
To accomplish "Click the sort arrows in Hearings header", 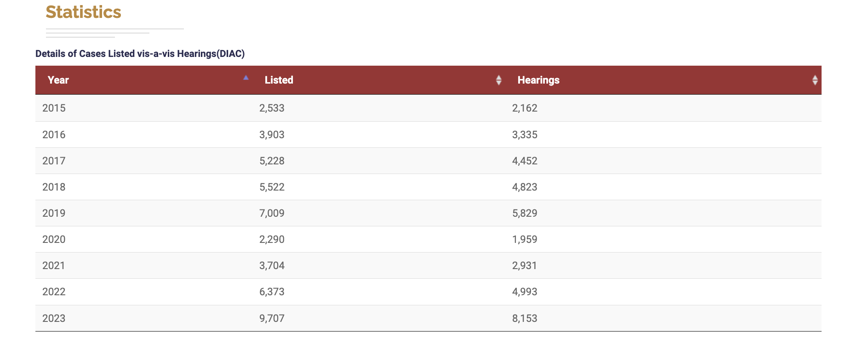I will pyautogui.click(x=815, y=80).
